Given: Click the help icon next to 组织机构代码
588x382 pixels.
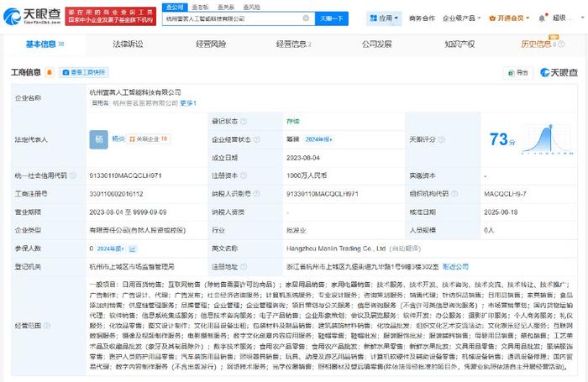Looking at the screenshot, I should (454, 193).
